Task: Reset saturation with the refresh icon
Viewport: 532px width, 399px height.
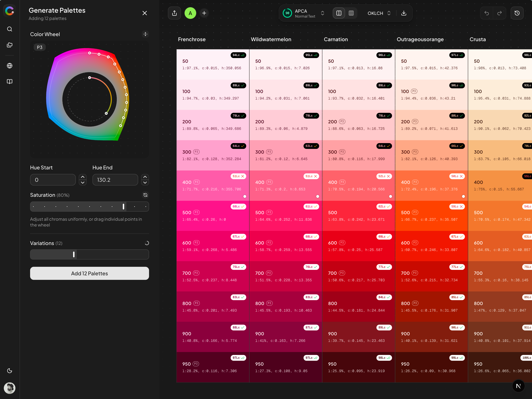Action: click(145, 195)
